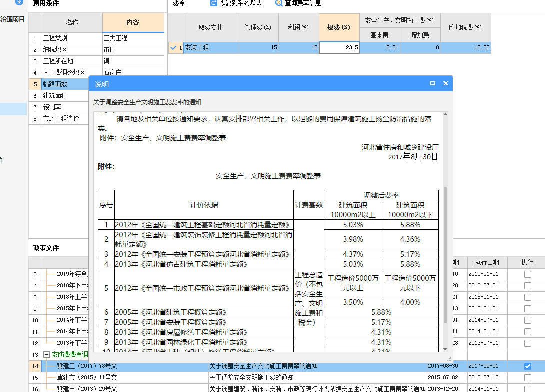Collapse the 安防费费率调 tree group
Image resolution: width=545 pixels, height=392 pixels.
coord(46,354)
